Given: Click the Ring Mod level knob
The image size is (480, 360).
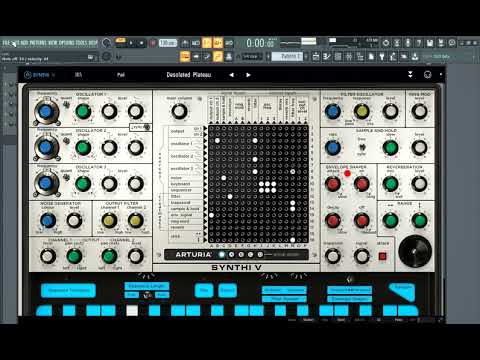Looking at the screenshot, I should tap(419, 111).
